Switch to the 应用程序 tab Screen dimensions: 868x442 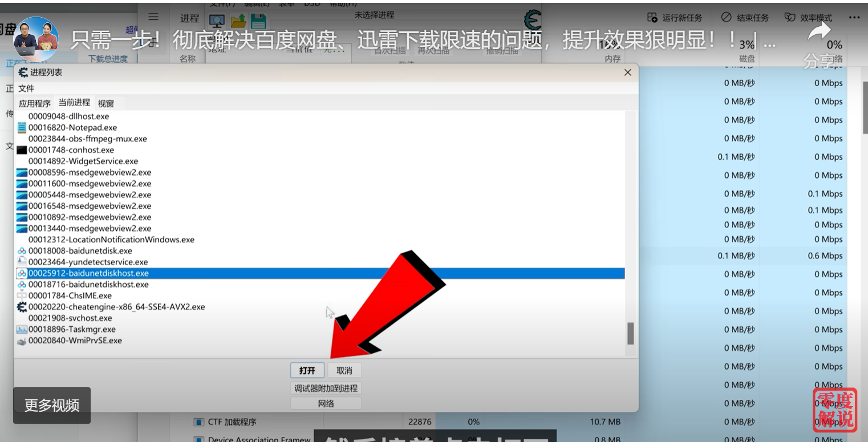(x=35, y=103)
